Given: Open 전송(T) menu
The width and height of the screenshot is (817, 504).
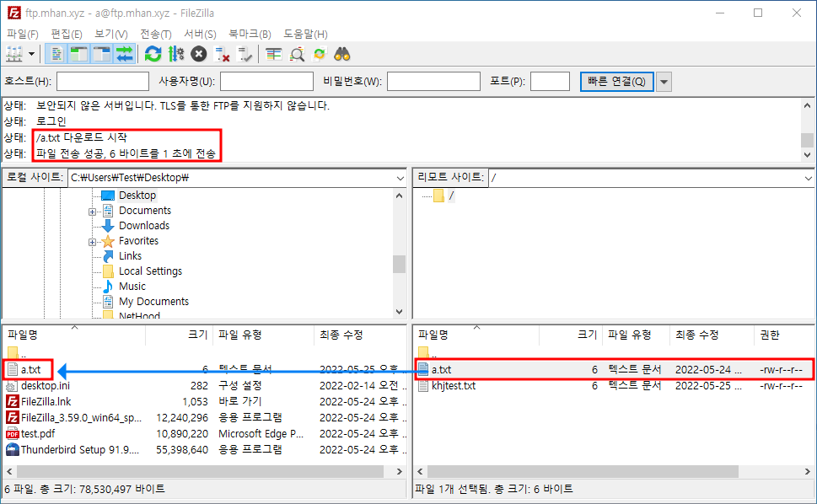Looking at the screenshot, I should click(x=156, y=34).
